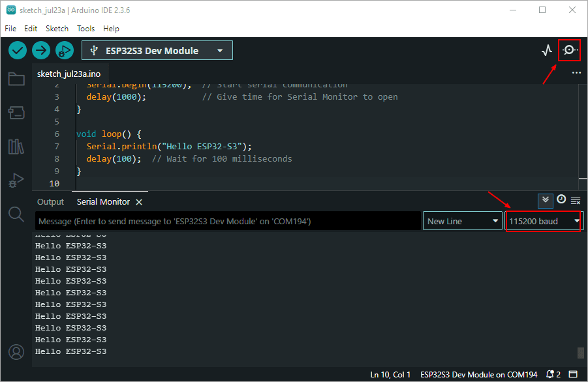The width and height of the screenshot is (588, 382).
Task: Click the Verify sketch checkmark button
Action: (x=17, y=50)
